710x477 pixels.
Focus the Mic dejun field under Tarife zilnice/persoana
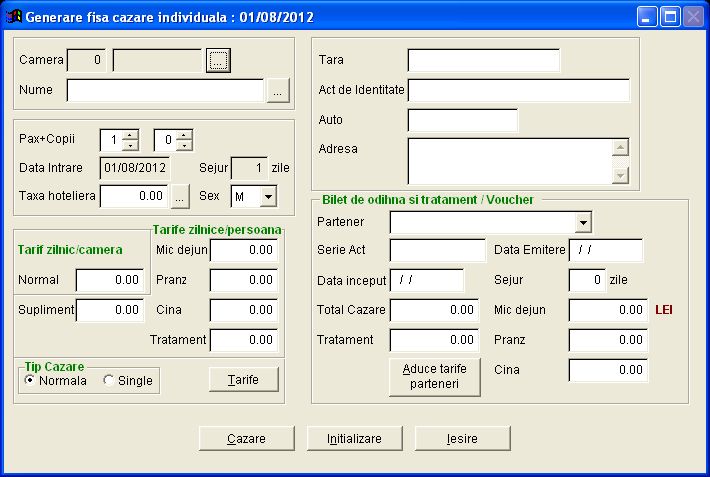(x=244, y=250)
